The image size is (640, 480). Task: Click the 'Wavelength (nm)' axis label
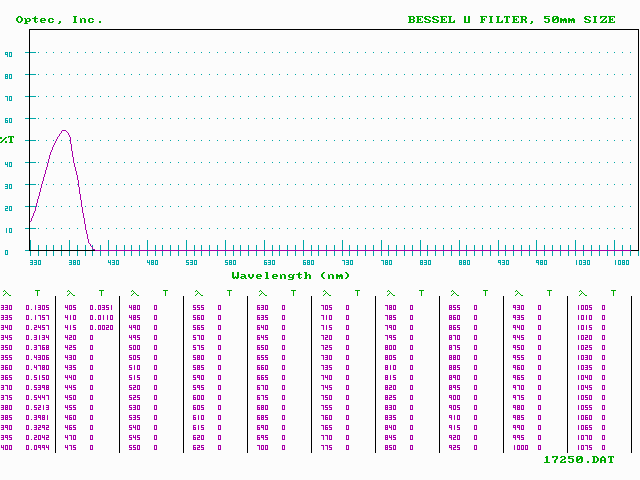click(x=291, y=275)
